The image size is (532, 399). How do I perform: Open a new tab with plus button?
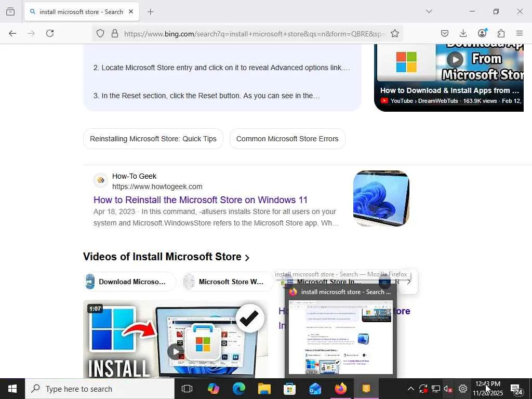point(151,12)
